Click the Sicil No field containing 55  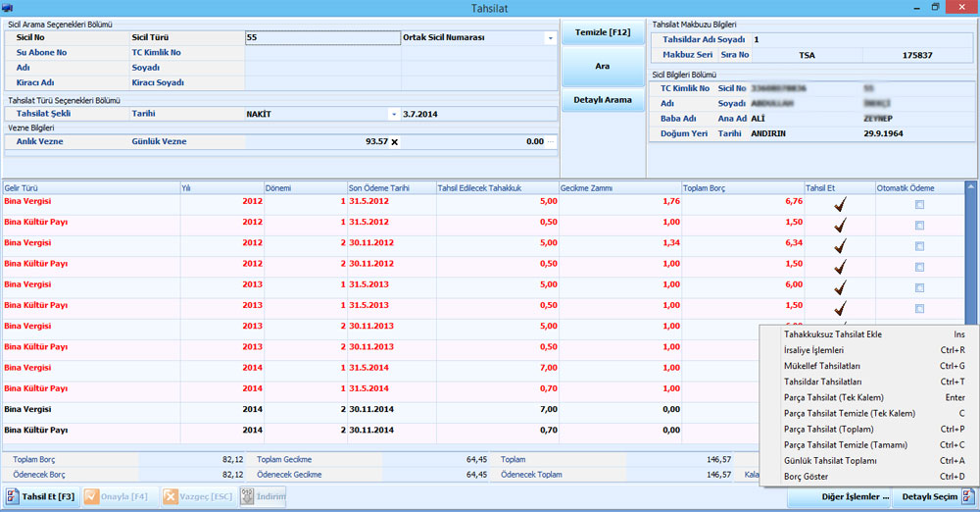(x=322, y=37)
